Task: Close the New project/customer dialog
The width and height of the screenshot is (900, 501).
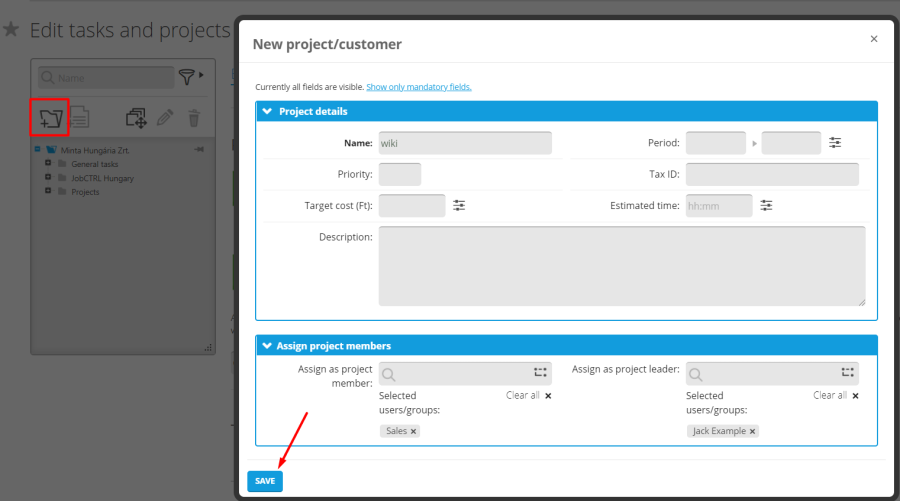Action: click(x=874, y=39)
